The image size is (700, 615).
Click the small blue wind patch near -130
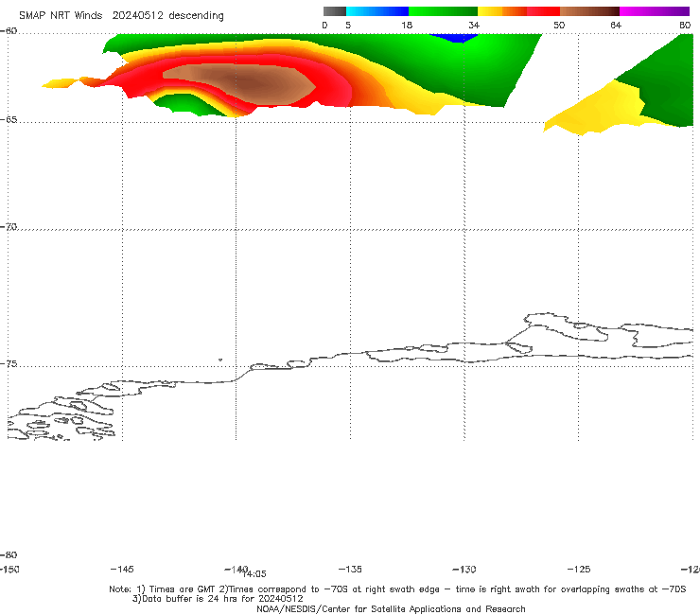pos(453,38)
